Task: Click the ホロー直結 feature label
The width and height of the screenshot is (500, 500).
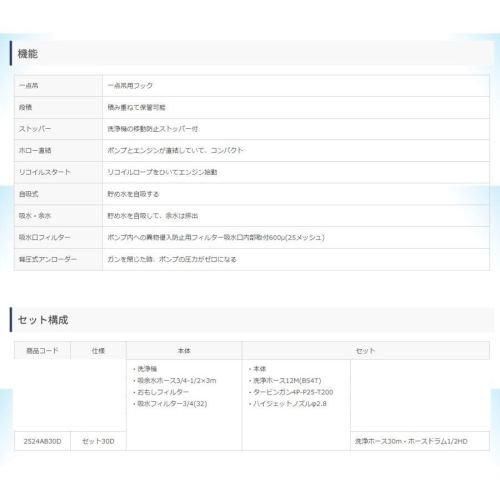Action: 35,151
